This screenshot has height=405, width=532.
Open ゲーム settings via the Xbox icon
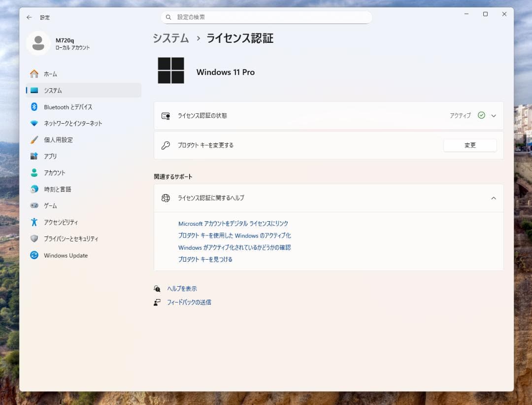pos(33,205)
